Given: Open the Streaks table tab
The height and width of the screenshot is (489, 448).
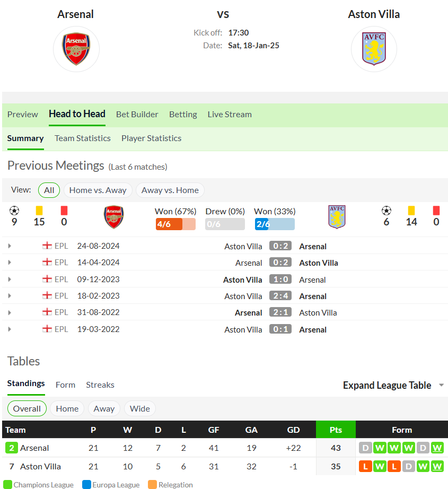Looking at the screenshot, I should [x=100, y=385].
